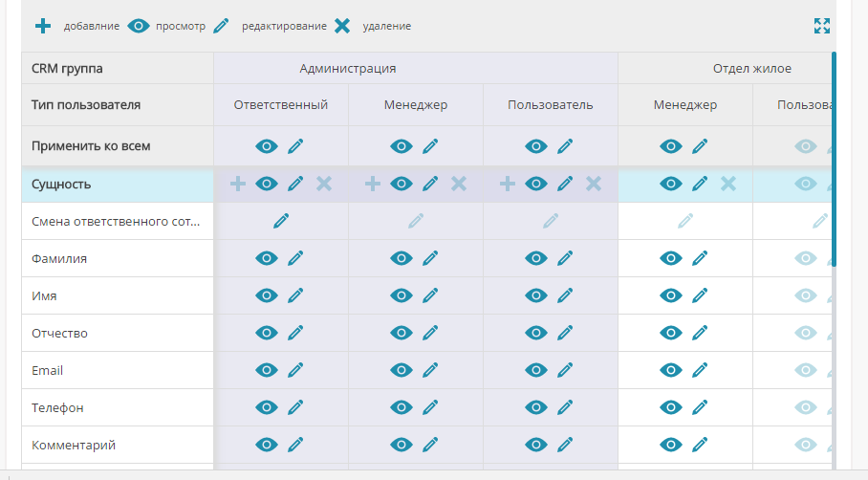Click delete icon for Отдел жилое Менеджер in Сущность
The width and height of the screenshot is (868, 480).
pyautogui.click(x=728, y=184)
